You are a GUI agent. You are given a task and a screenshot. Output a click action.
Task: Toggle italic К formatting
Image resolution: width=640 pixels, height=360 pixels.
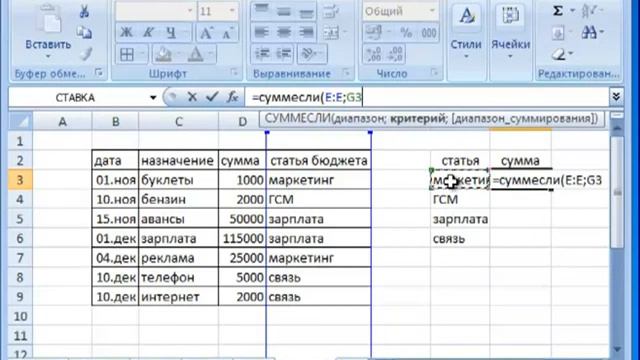coord(149,32)
